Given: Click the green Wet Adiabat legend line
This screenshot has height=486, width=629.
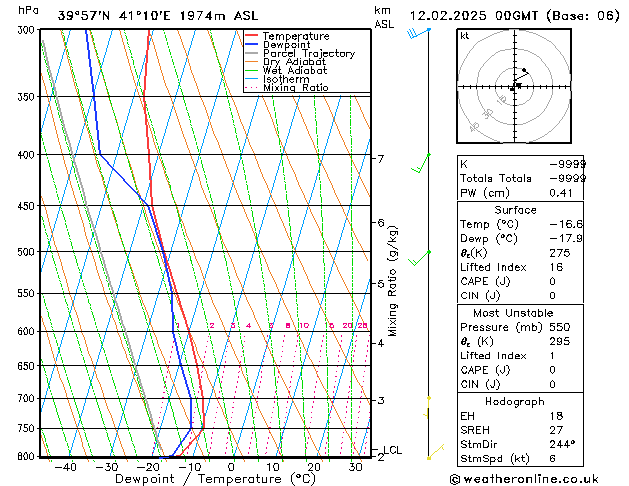Looking at the screenshot, I should [x=251, y=71].
